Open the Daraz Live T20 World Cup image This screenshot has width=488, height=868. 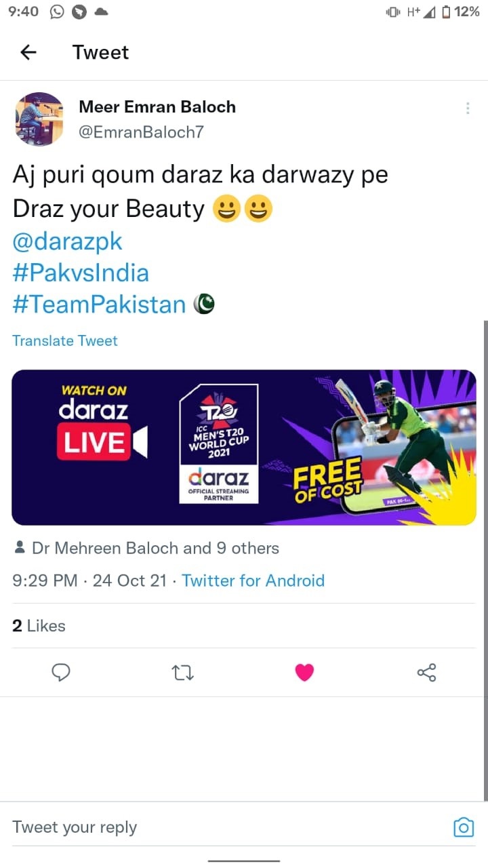coord(244,448)
